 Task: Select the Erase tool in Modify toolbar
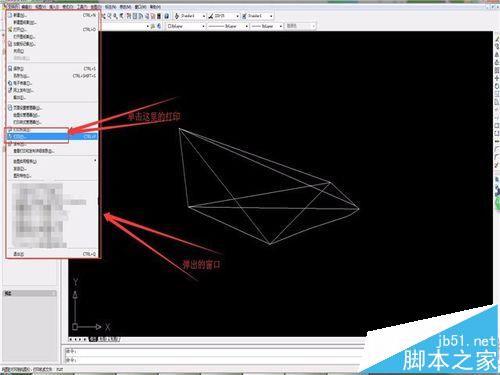(x=497, y=39)
